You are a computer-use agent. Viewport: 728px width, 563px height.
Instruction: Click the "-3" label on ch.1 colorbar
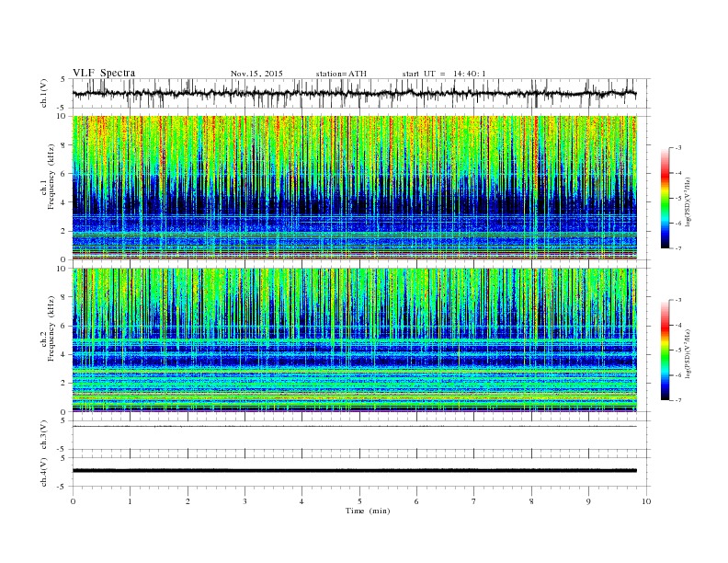point(677,148)
